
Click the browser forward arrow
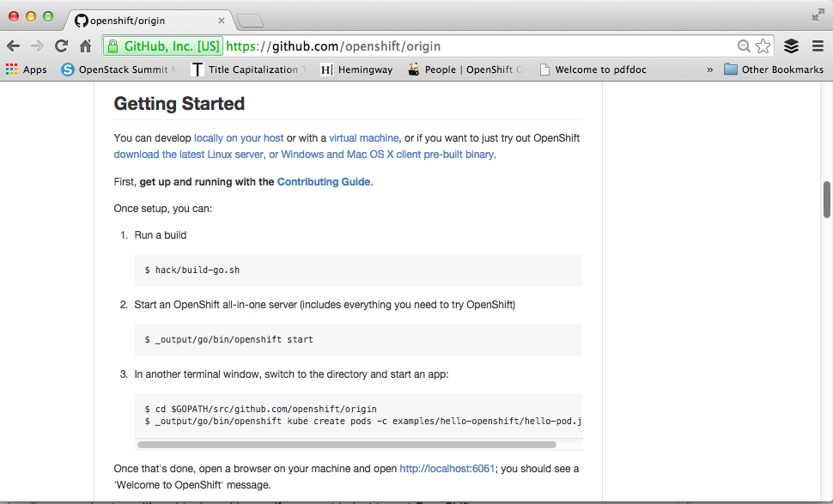click(x=37, y=46)
